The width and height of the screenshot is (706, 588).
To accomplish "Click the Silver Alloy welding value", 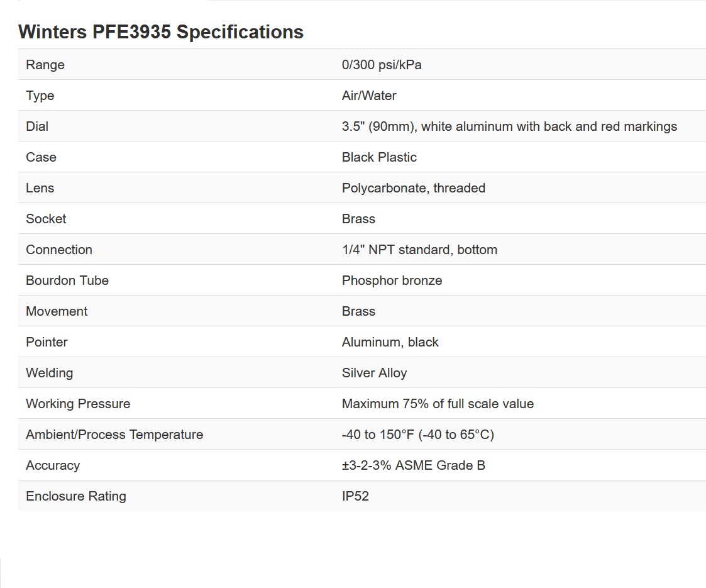I will pyautogui.click(x=374, y=373).
